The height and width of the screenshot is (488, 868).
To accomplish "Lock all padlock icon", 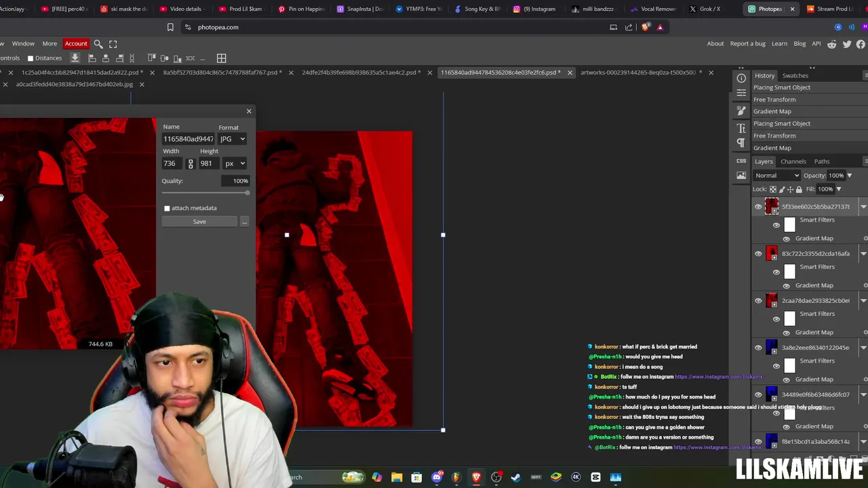I will click(799, 189).
